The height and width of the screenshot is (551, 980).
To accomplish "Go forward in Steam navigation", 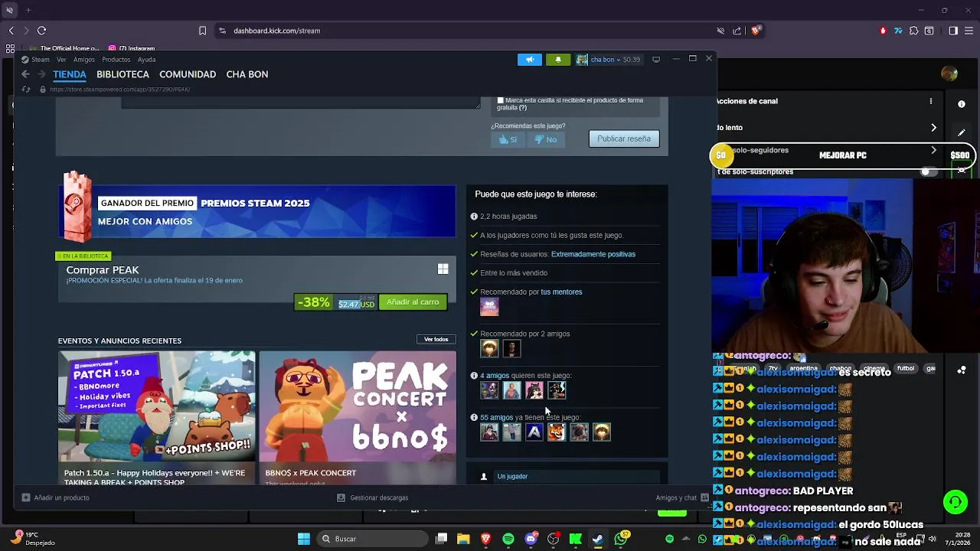I will click(x=41, y=74).
